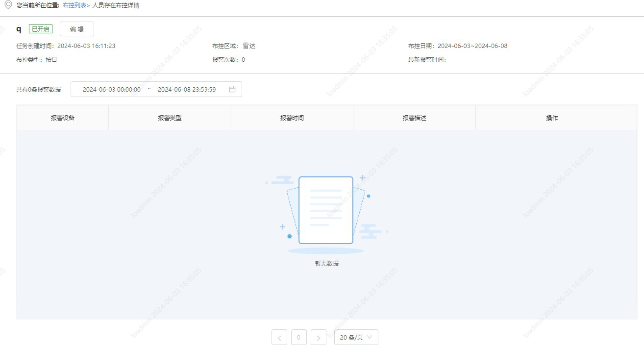Viewport: 644px width, 345px height.
Task: Click the 报警次数：0 text
Action: [x=228, y=60]
